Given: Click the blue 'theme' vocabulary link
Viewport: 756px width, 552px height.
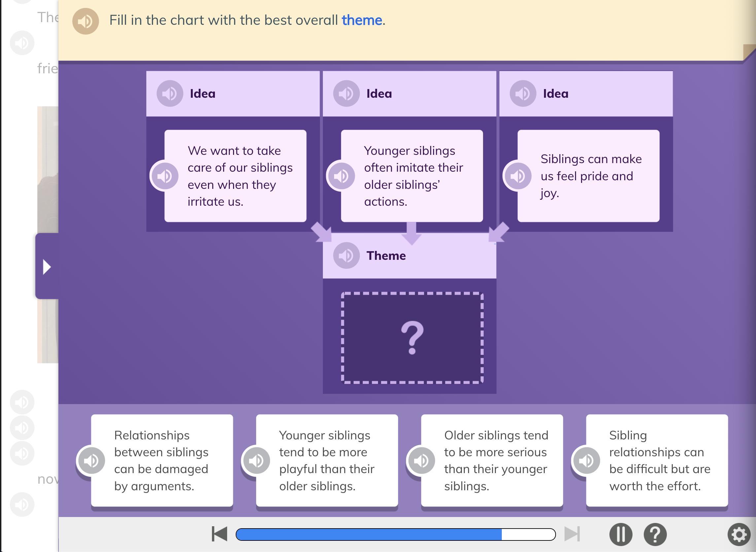Looking at the screenshot, I should 361,20.
